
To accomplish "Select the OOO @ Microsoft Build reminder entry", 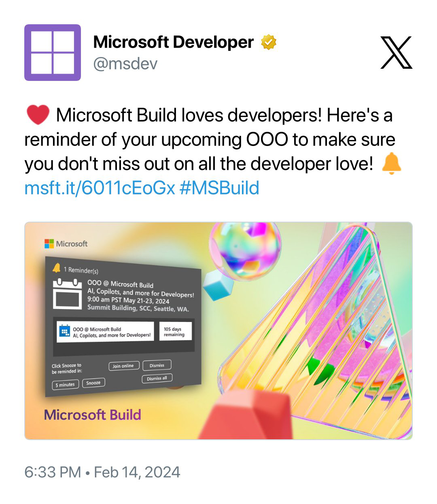I will pos(105,332).
